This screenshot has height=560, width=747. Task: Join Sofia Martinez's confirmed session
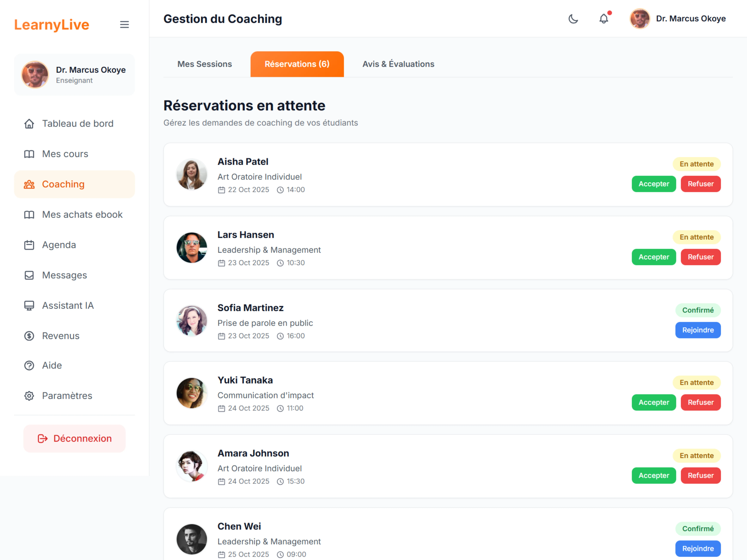point(698,330)
